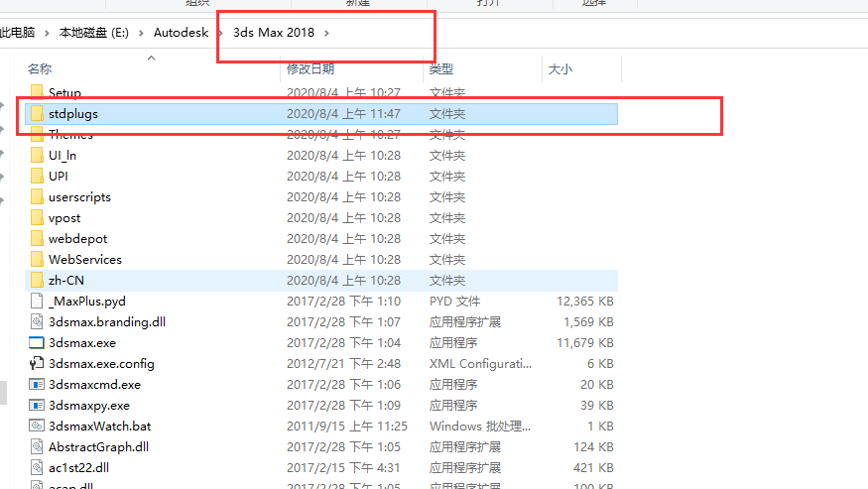The height and width of the screenshot is (489, 868).
Task: Click the zh-CN folder name
Action: [66, 281]
